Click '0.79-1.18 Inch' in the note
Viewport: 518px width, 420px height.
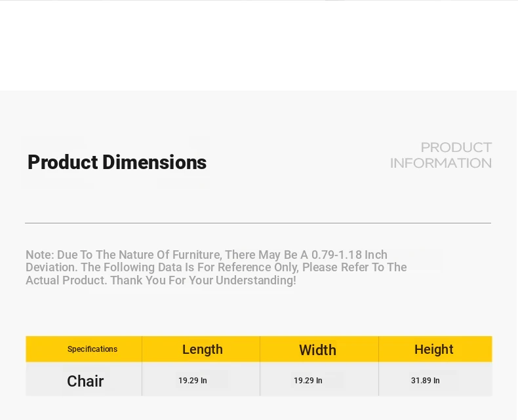(349, 255)
